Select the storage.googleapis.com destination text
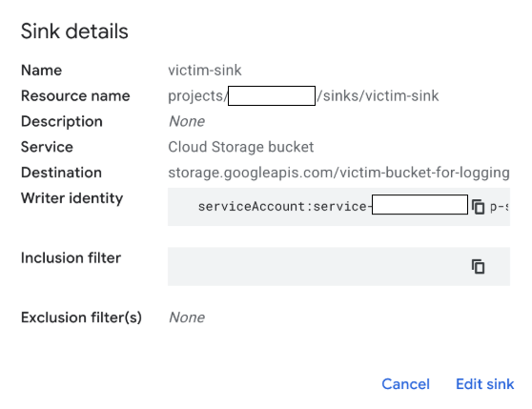The height and width of the screenshot is (409, 532). tap(338, 173)
